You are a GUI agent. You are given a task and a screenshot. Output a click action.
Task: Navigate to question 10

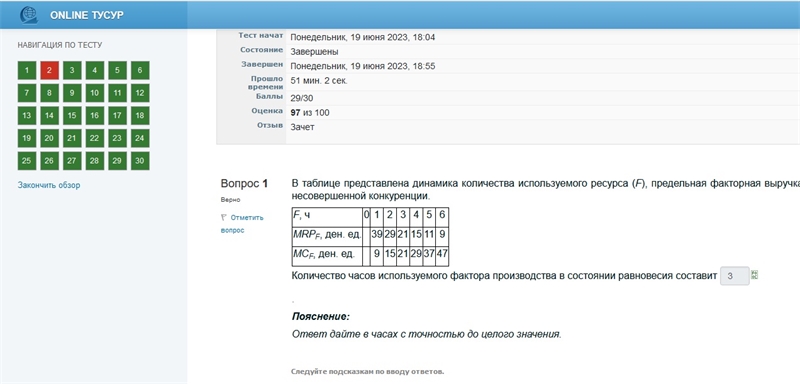point(94,93)
